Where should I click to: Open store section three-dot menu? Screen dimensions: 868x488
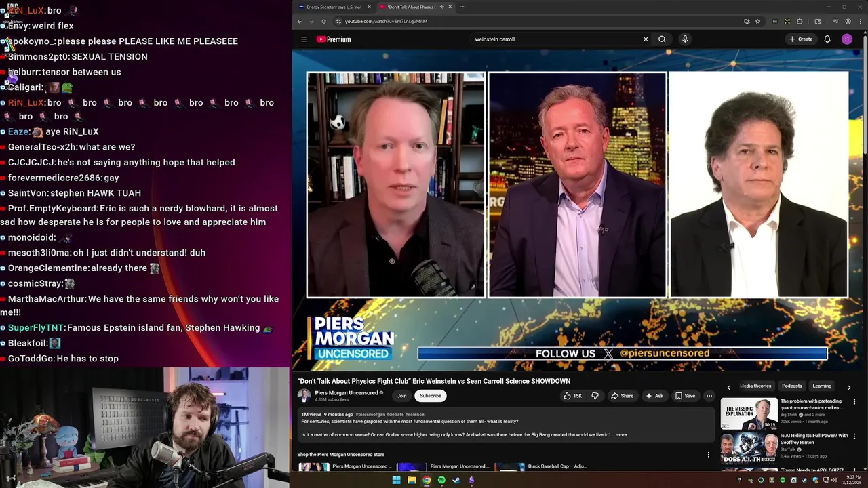pyautogui.click(x=709, y=455)
